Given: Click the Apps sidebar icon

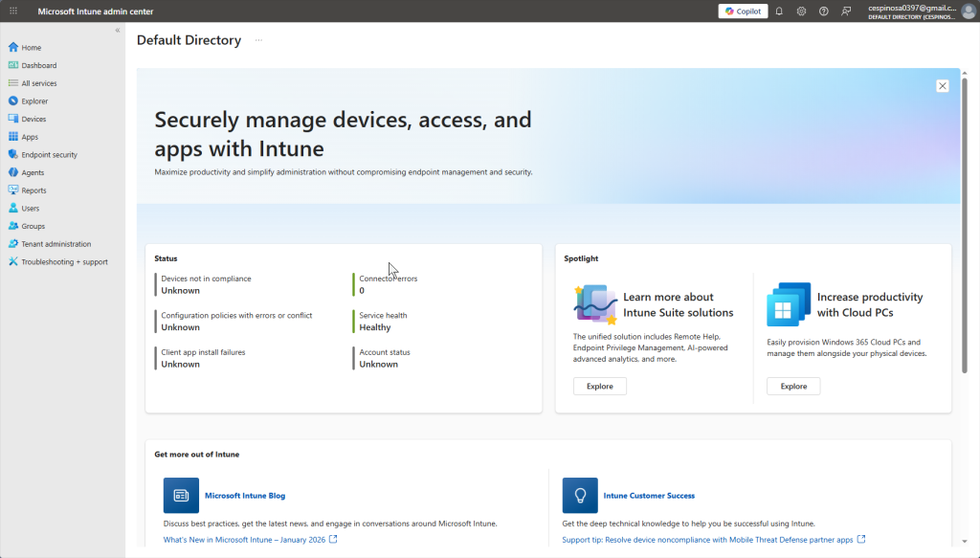Looking at the screenshot, I should (x=13, y=137).
